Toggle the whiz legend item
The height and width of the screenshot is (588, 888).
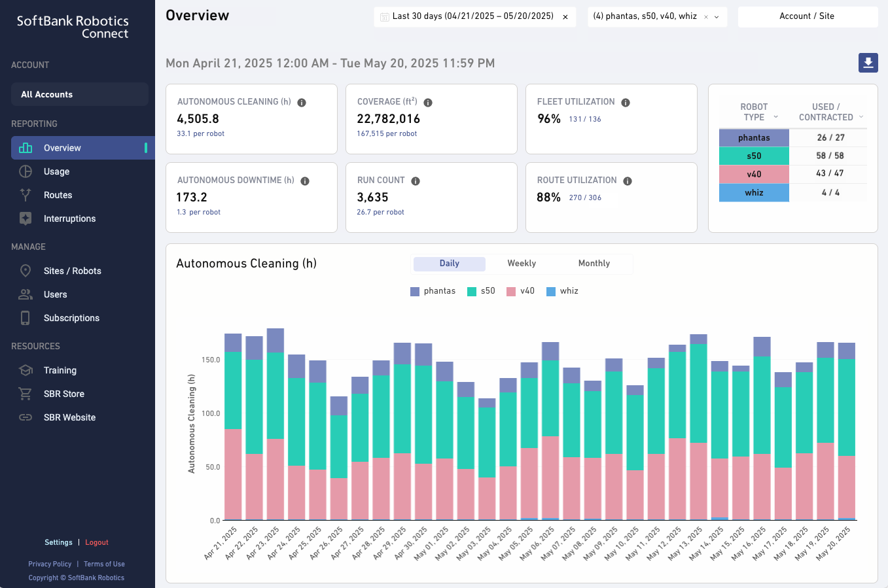[561, 291]
